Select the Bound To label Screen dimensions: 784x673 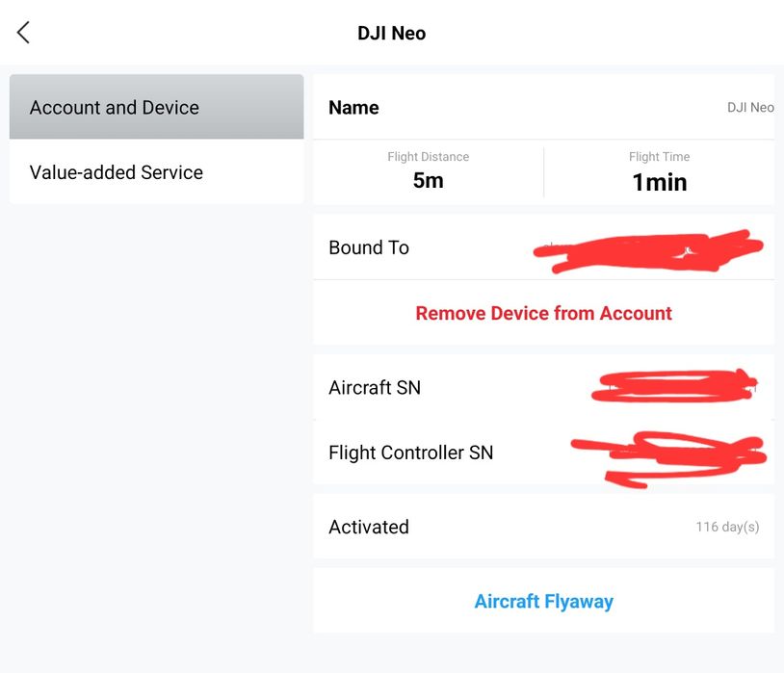369,247
